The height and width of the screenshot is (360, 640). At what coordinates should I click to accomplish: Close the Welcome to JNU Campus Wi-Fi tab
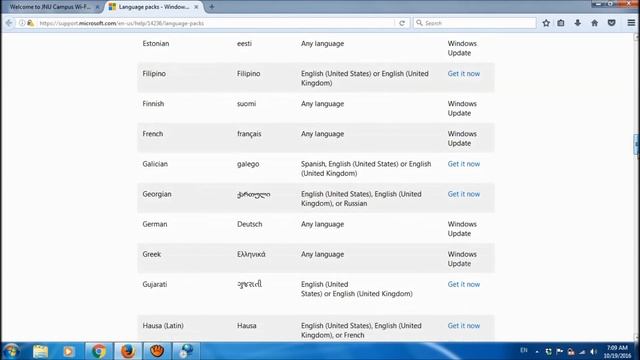click(97, 7)
